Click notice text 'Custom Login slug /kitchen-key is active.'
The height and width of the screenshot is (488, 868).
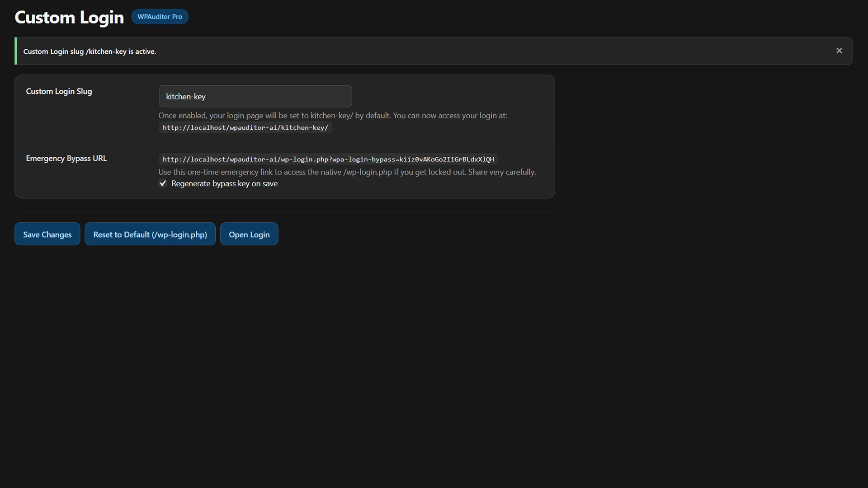pos(90,52)
